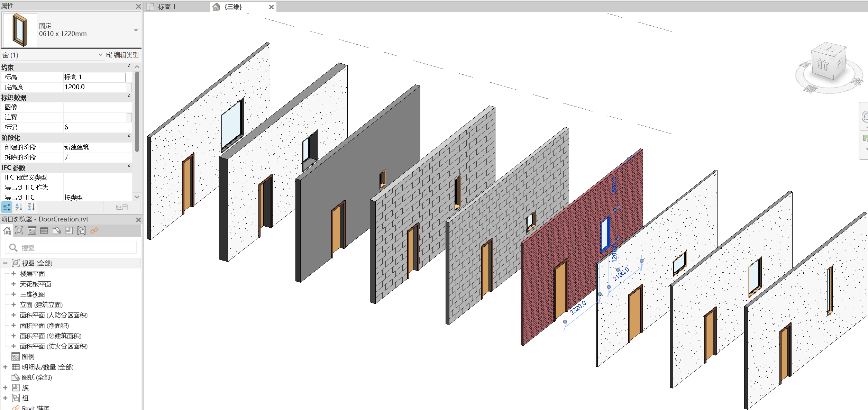Click the Revit links filter icon

(94, 230)
